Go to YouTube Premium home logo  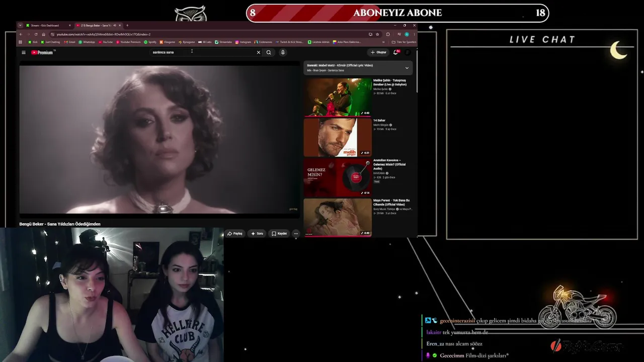coord(42,52)
